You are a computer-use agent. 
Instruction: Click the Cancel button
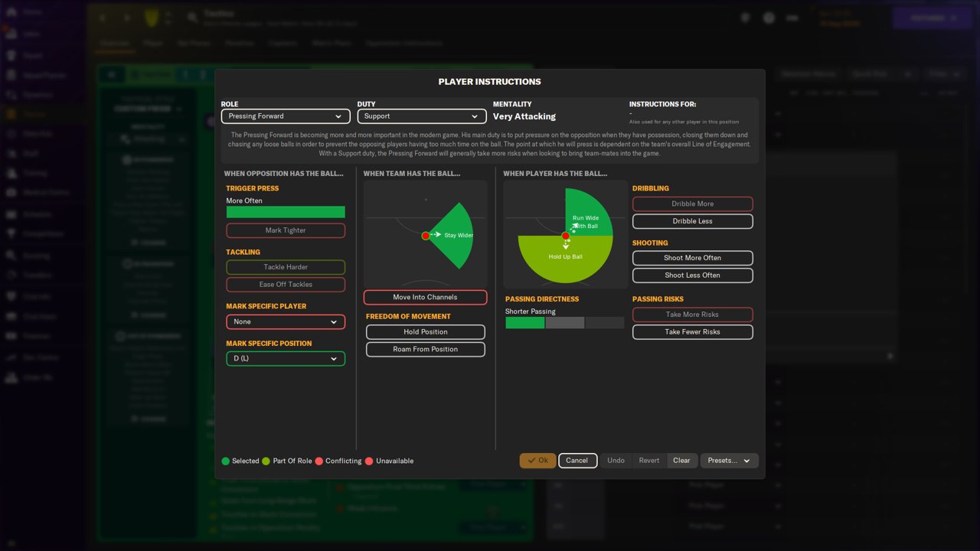[x=577, y=461]
